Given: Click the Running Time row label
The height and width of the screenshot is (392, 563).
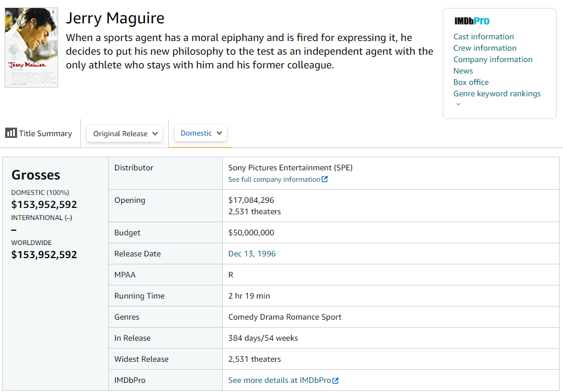Looking at the screenshot, I should click(x=139, y=296).
